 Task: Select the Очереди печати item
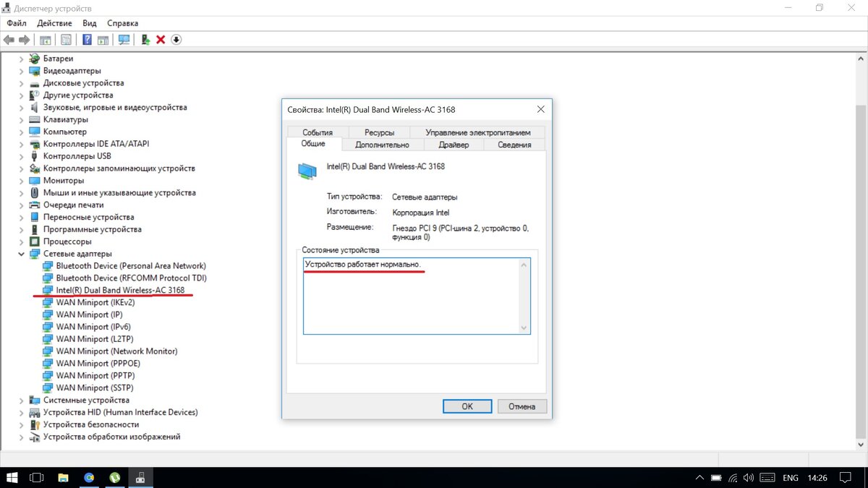click(x=73, y=205)
